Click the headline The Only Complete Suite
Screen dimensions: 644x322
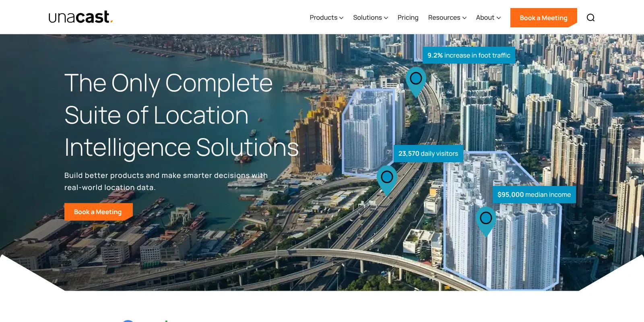(182, 115)
